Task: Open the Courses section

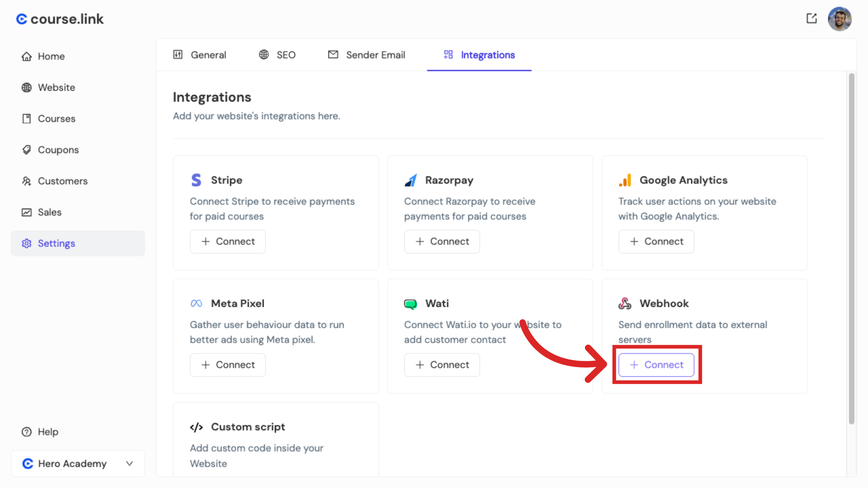Action: pos(26,118)
